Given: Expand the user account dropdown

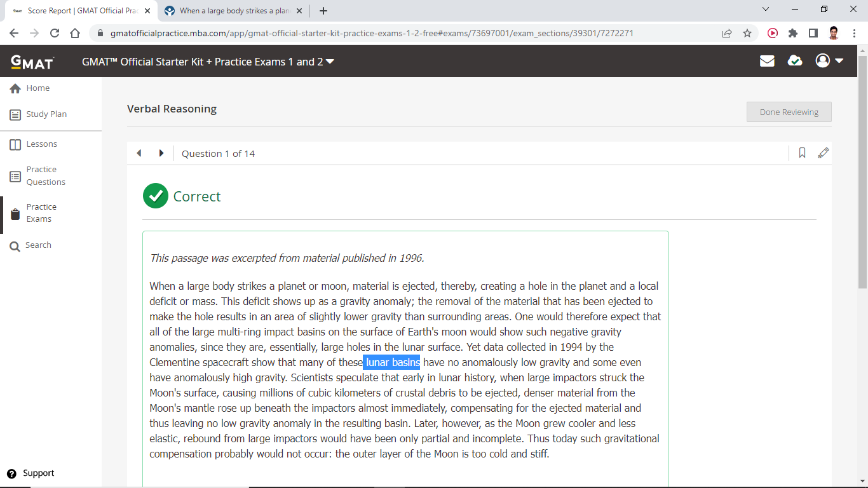Looking at the screenshot, I should coord(829,61).
